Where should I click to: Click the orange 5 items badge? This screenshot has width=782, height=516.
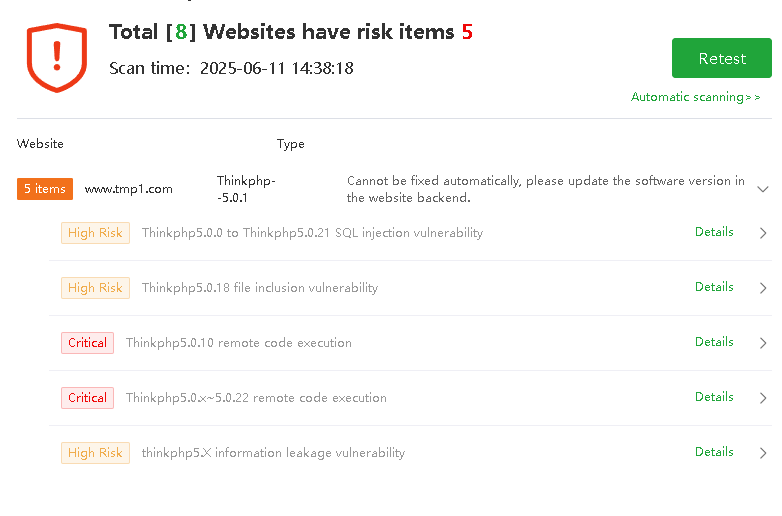pos(45,189)
